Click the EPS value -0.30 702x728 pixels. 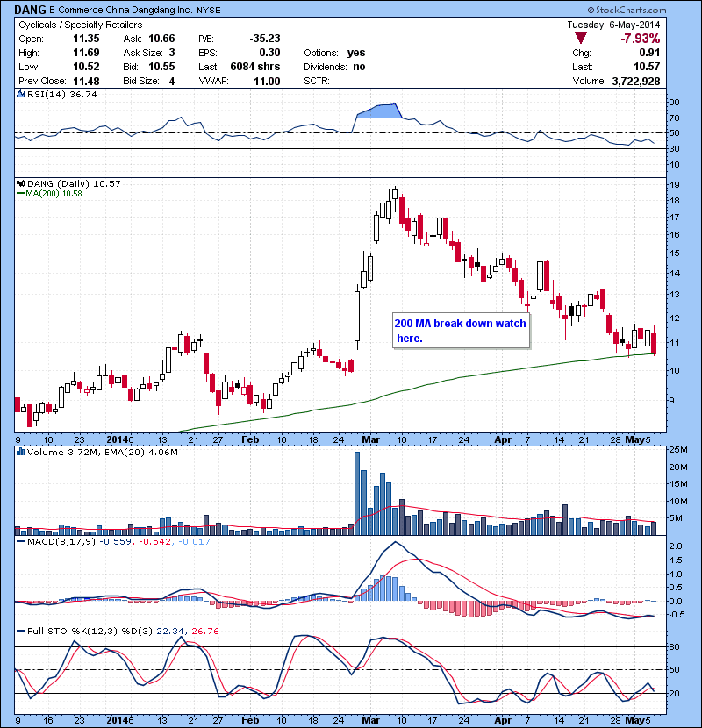(x=268, y=53)
